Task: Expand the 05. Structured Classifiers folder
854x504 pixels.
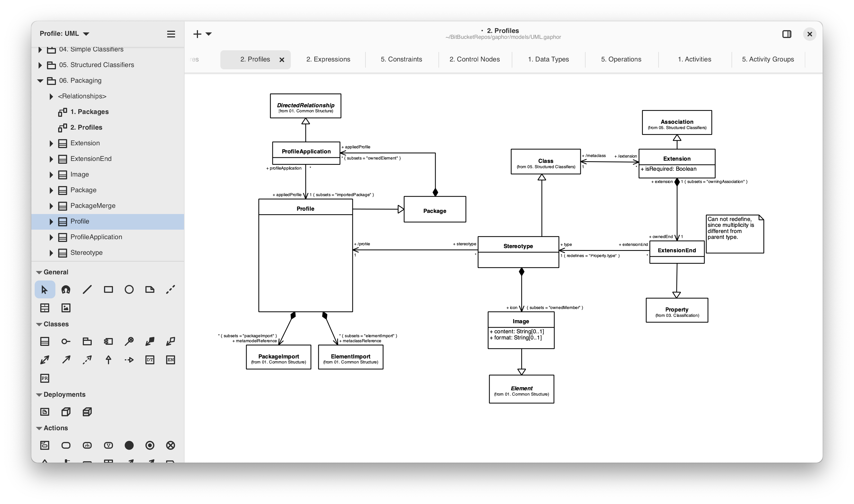Action: pyautogui.click(x=40, y=65)
